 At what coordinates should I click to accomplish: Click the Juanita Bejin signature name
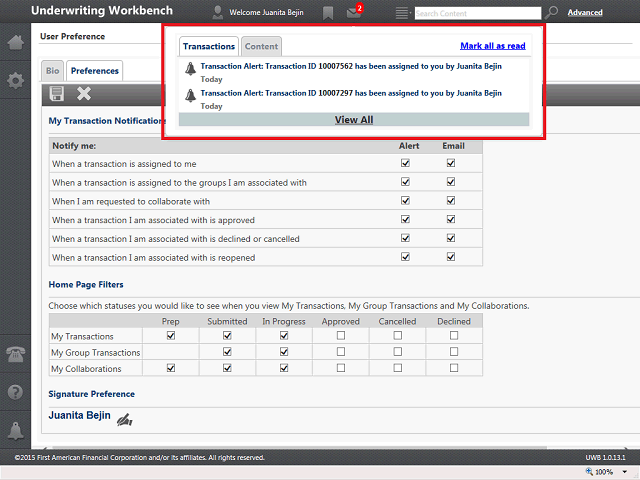80,415
